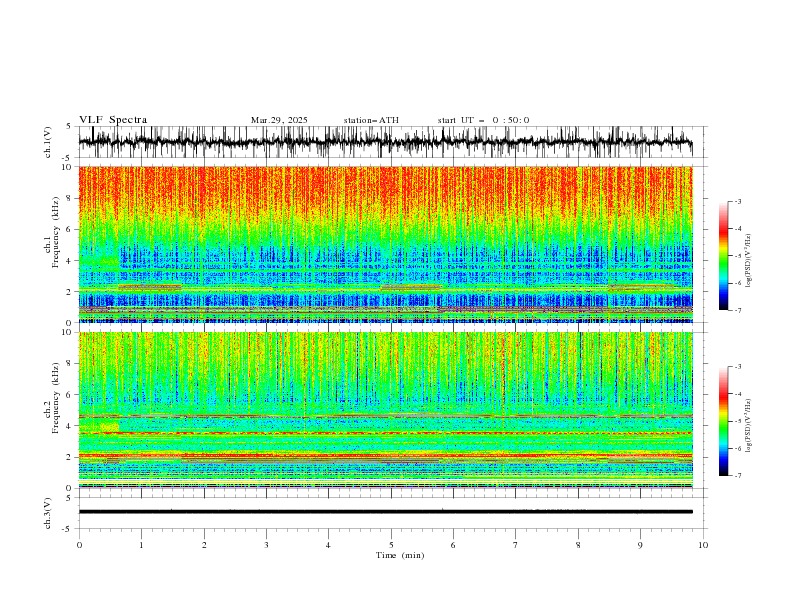Click the 'start UT = 0:50:0' text
Viewport: 792px width, 612px height.
tap(483, 120)
